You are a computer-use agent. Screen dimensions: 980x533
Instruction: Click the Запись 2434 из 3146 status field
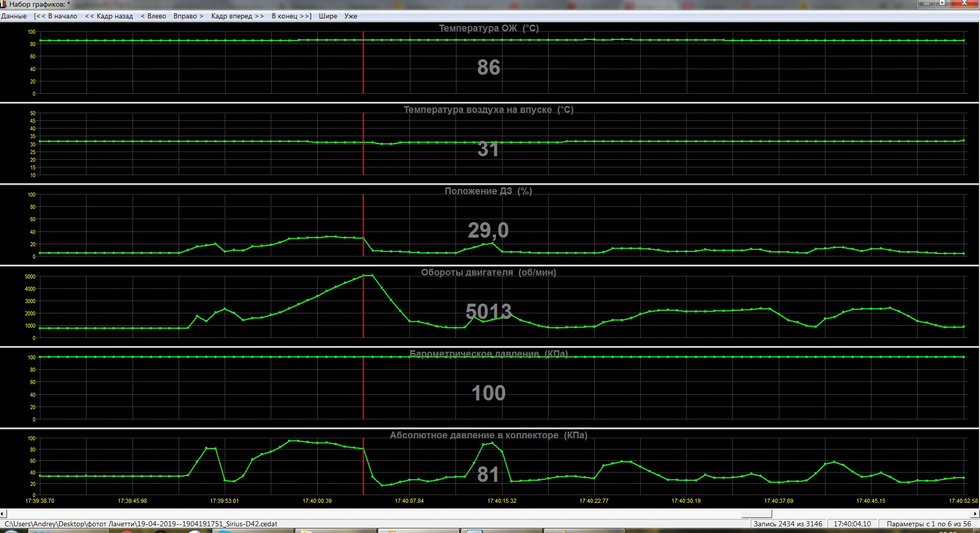point(788,524)
